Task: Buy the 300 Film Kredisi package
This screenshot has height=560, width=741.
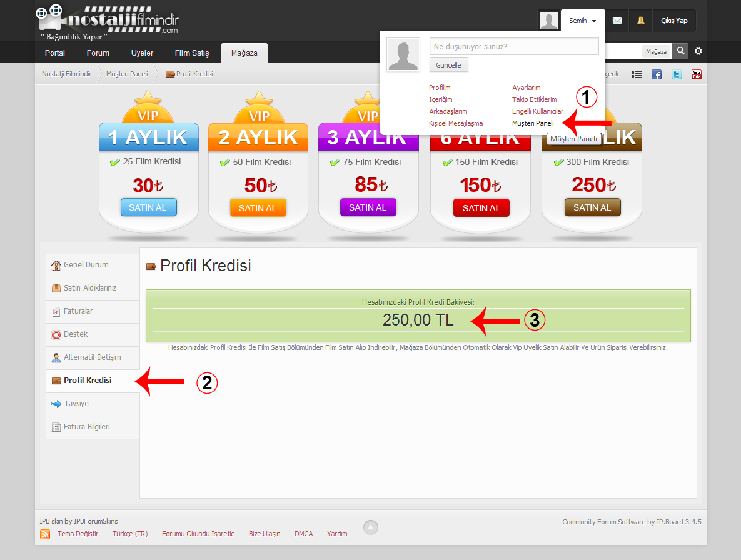Action: (593, 207)
